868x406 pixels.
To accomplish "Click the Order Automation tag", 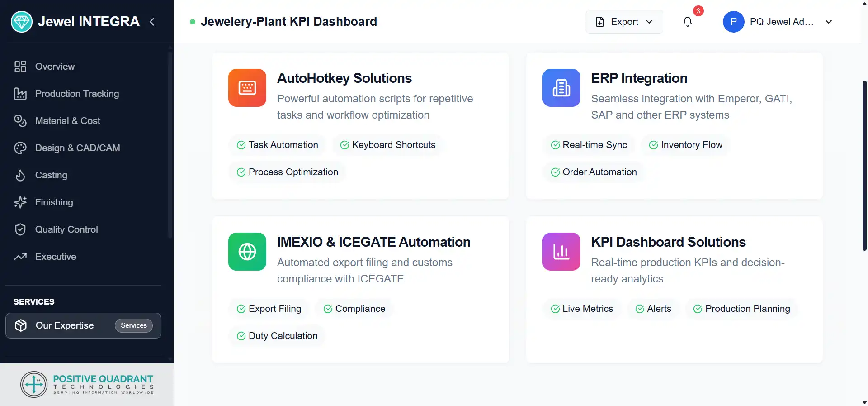I will pos(594,172).
